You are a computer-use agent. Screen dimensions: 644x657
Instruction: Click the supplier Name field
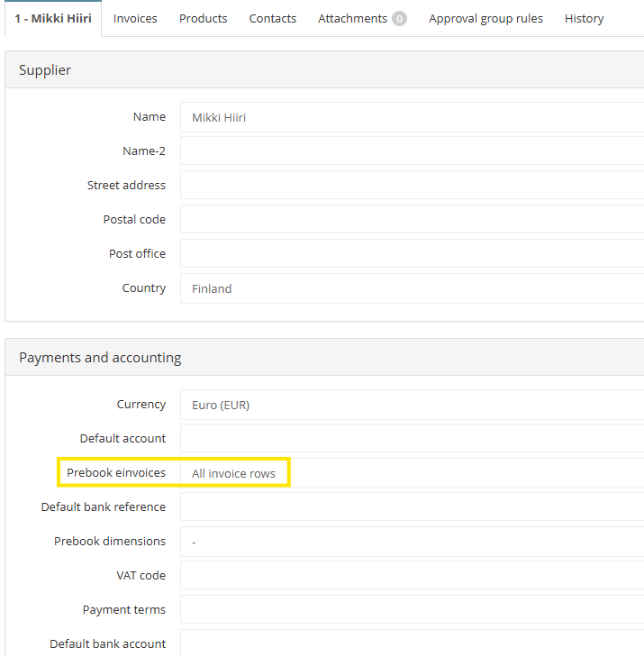tap(412, 117)
